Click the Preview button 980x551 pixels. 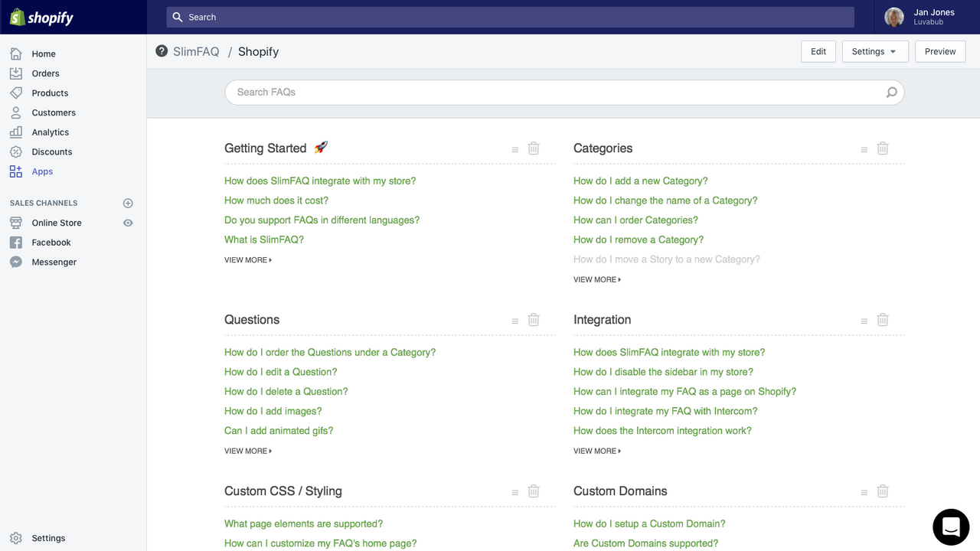point(940,51)
